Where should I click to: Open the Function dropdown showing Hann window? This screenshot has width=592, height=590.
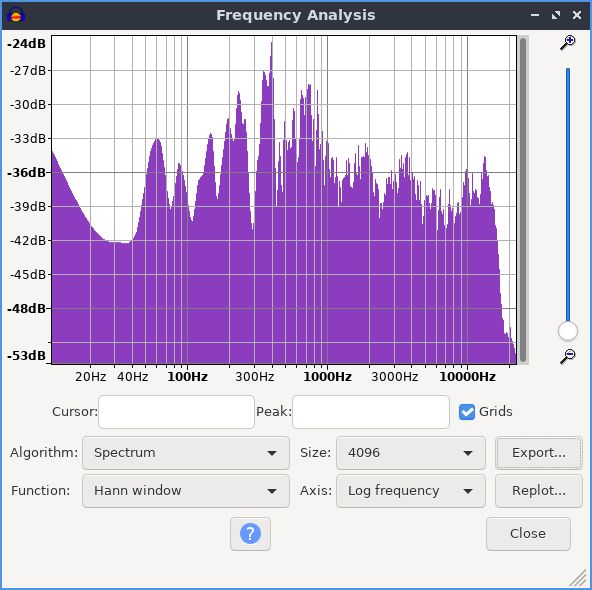(186, 491)
